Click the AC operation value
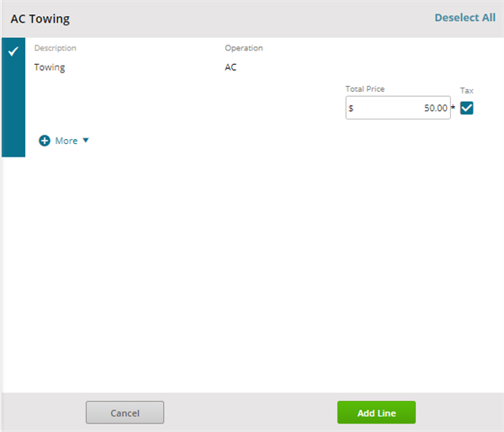 (x=231, y=67)
